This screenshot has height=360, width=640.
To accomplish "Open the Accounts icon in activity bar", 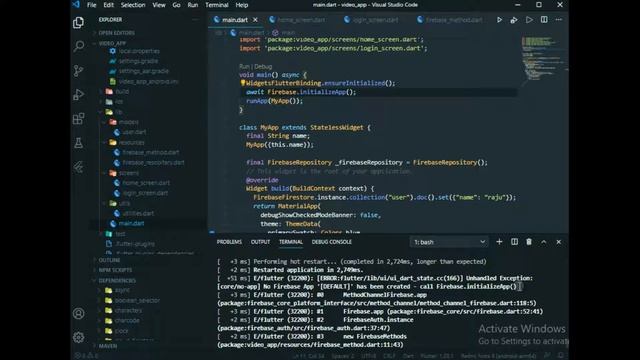I will coord(78,313).
